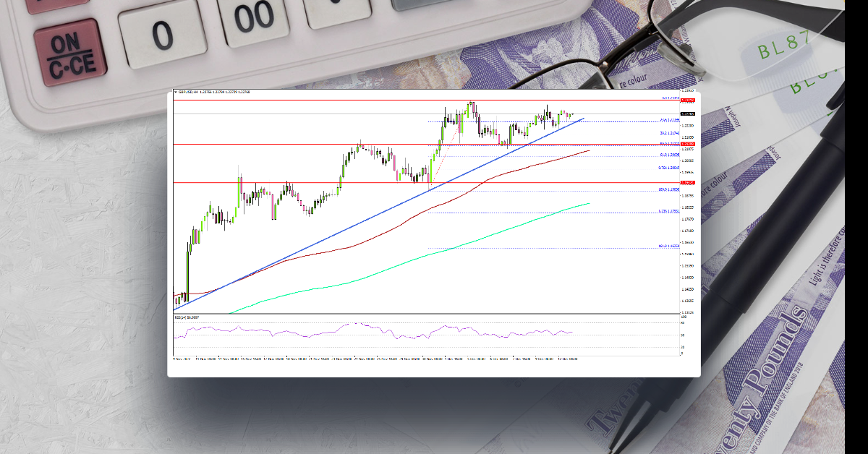
Task: Expand the GBPUSD,H4 symbol dropdown arrow
Action: 176,93
